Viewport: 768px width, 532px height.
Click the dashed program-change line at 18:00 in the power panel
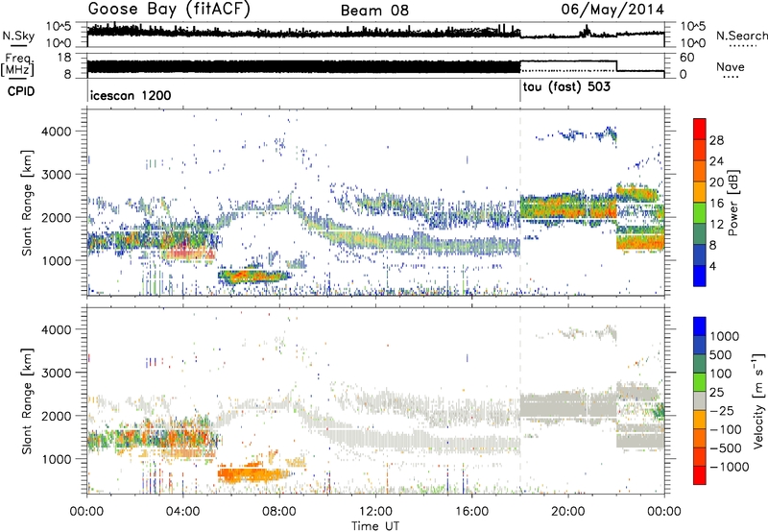[520, 203]
